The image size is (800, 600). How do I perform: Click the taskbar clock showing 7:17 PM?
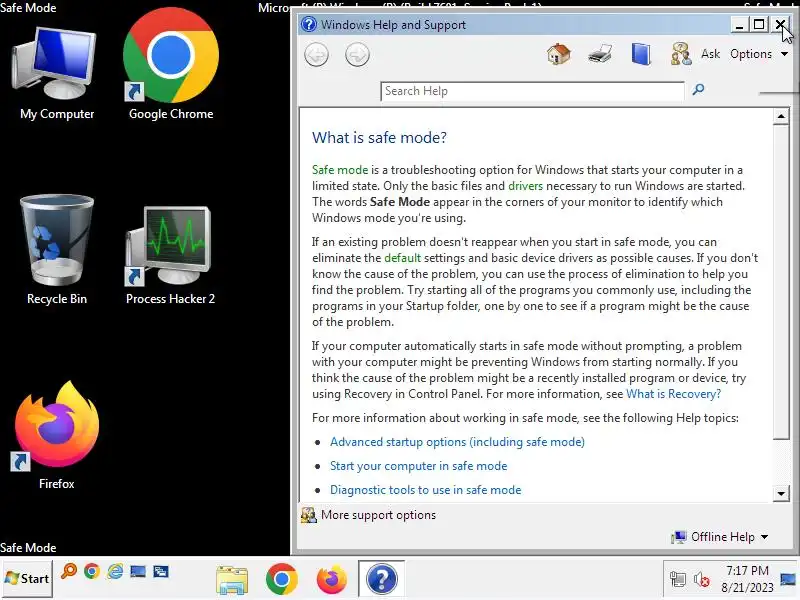click(747, 579)
